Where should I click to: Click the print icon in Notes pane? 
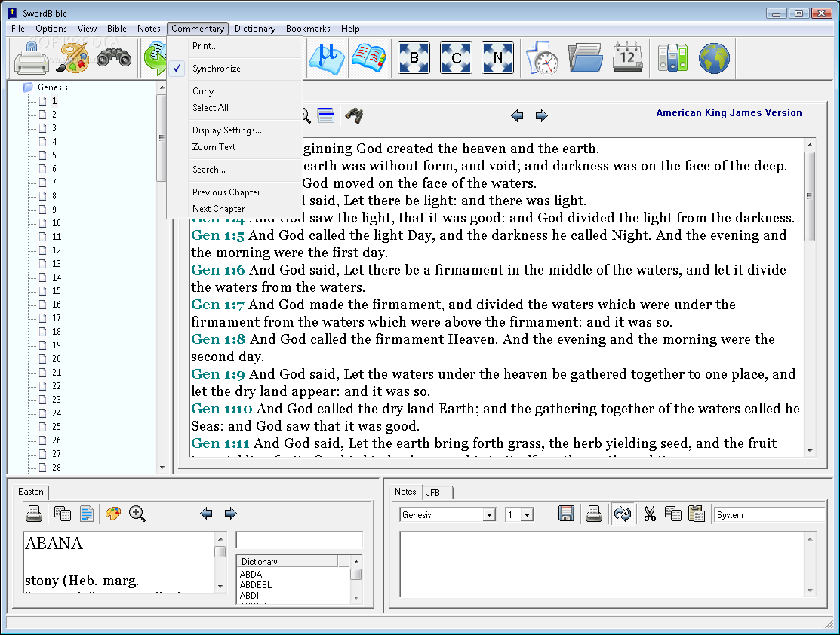(593, 514)
